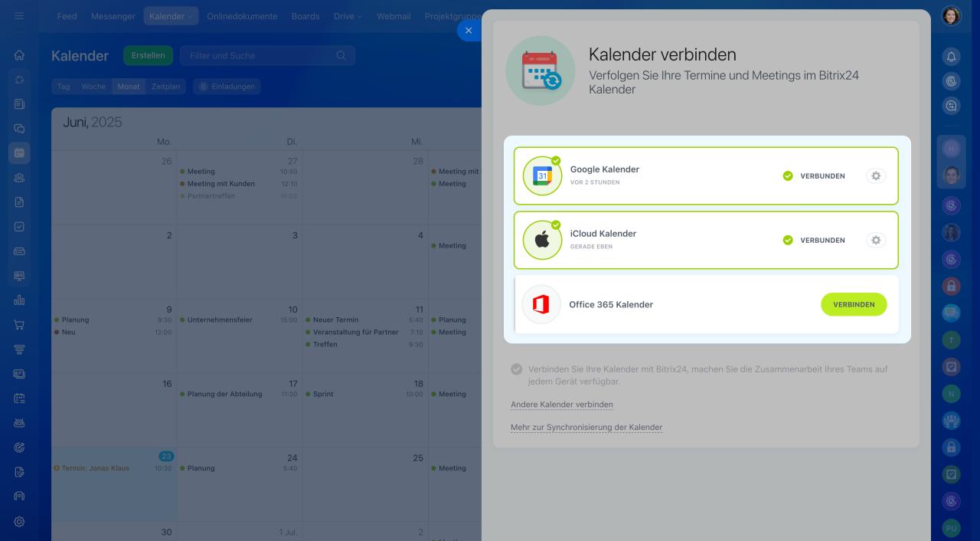
Task: Follow the Andere Kalender verbinden link
Action: point(562,405)
